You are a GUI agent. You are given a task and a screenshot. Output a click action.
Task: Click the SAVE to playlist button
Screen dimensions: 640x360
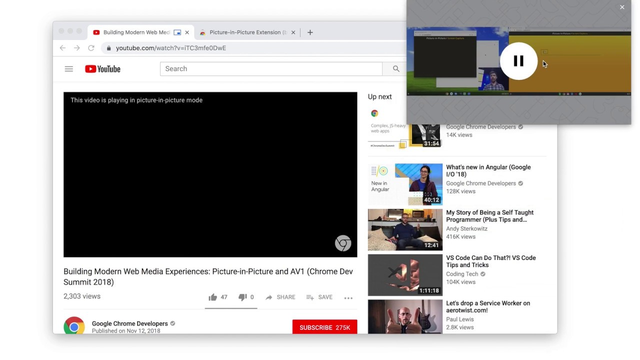click(319, 297)
